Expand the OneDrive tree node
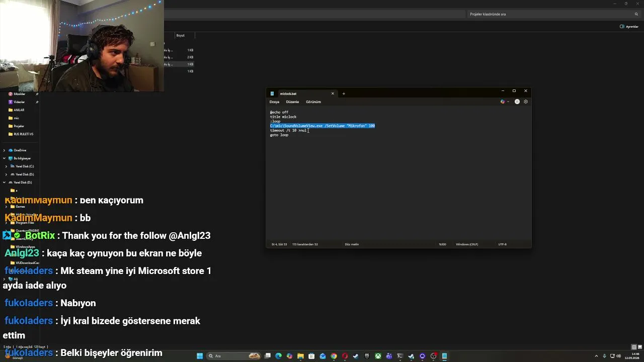This screenshot has width=644, height=362. coord(4,150)
